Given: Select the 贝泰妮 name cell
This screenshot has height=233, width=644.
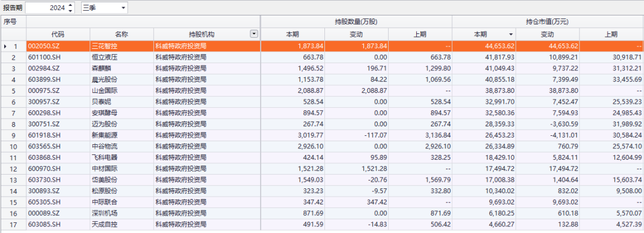Looking at the screenshot, I should [122, 102].
